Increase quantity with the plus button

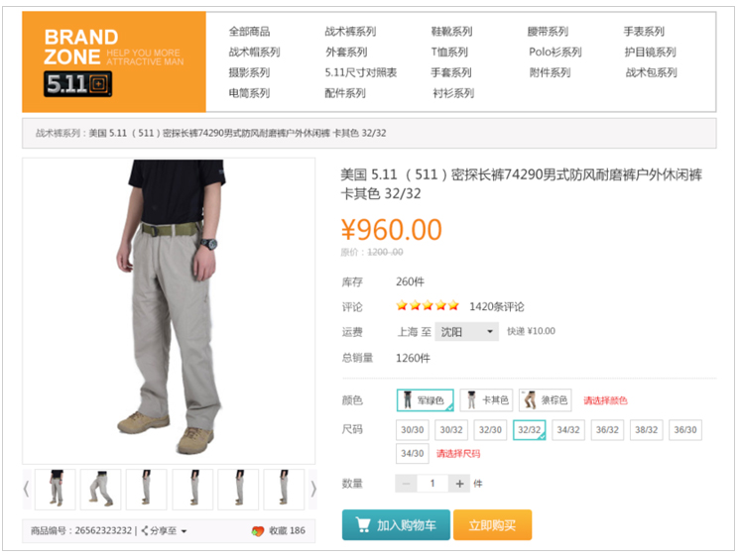tap(459, 484)
